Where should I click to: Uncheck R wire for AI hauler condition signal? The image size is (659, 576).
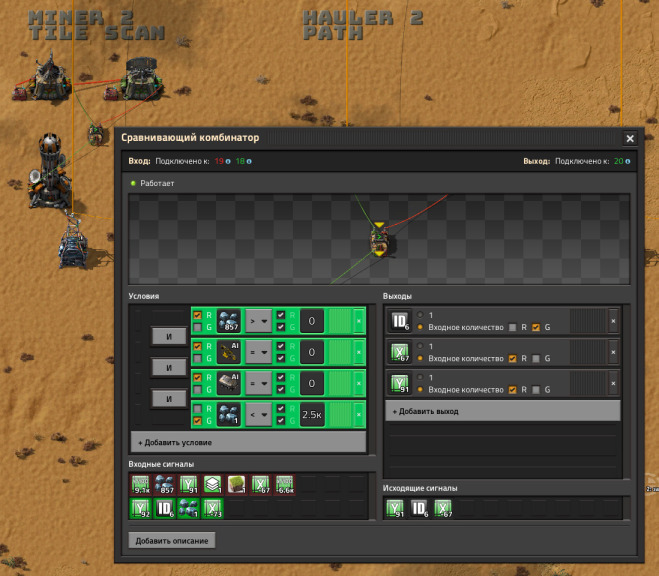pos(198,377)
